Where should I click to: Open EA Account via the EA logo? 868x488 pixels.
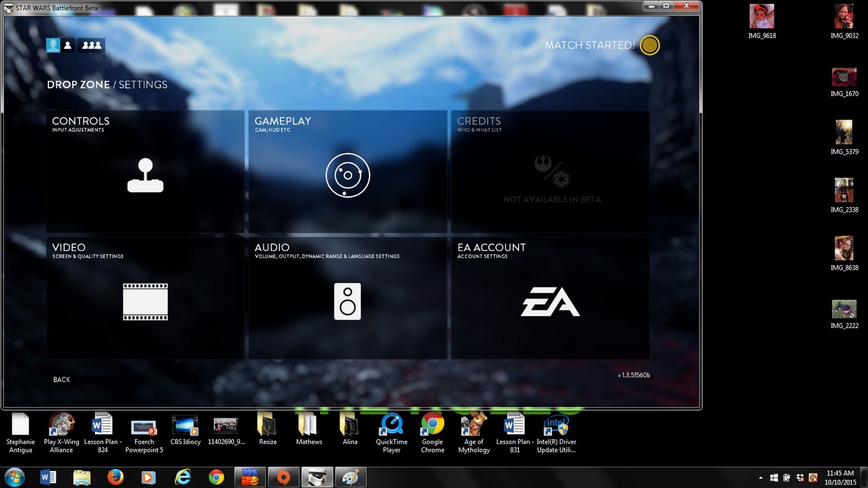point(550,301)
